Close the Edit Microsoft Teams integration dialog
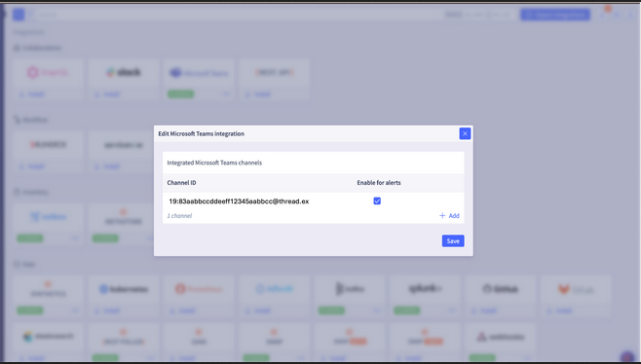The width and height of the screenshot is (641, 364). [x=465, y=133]
